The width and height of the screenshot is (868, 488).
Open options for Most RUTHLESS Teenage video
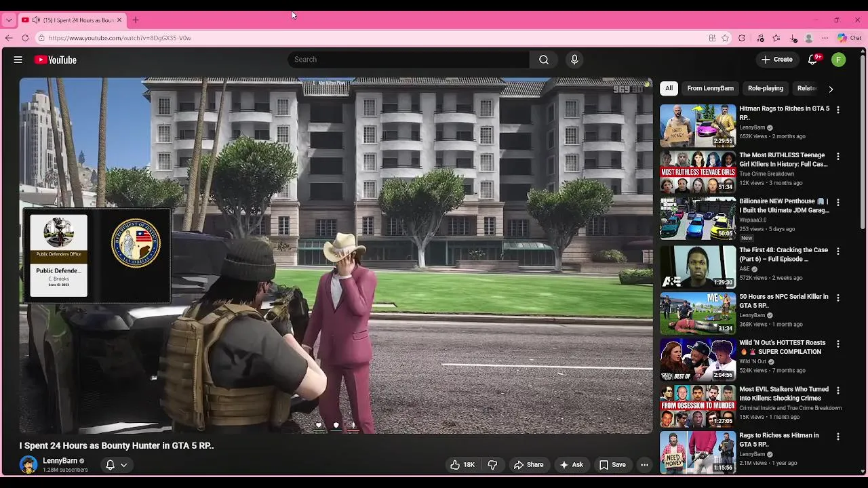tap(838, 157)
